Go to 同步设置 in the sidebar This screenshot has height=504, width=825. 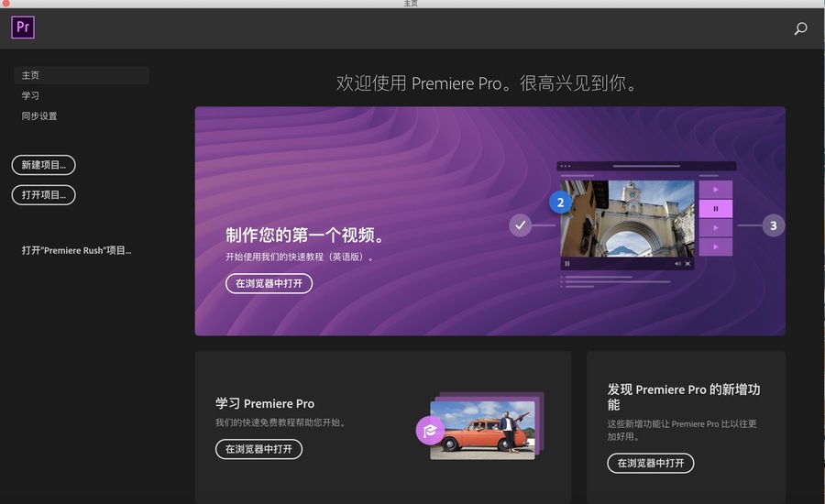pos(38,115)
